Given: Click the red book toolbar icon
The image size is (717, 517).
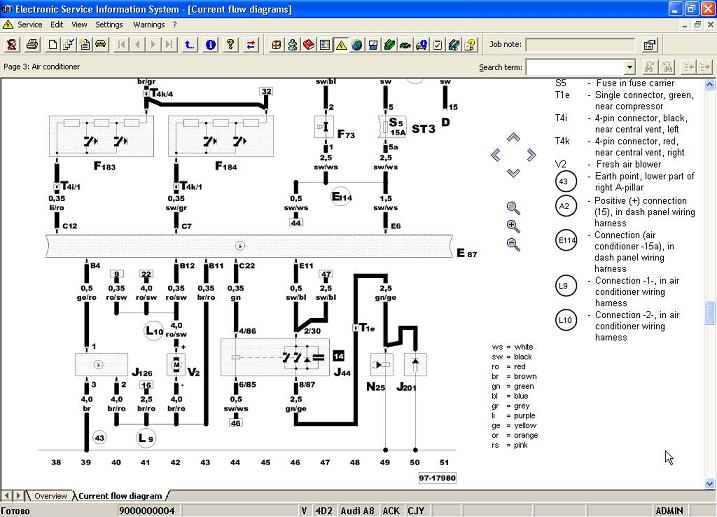Looking at the screenshot, I should 309,45.
